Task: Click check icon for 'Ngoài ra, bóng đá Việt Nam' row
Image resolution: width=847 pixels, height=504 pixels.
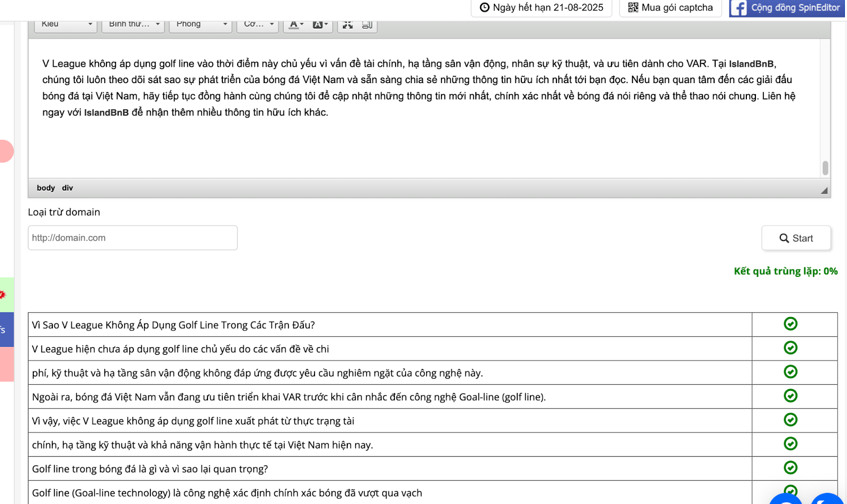Action: (790, 395)
